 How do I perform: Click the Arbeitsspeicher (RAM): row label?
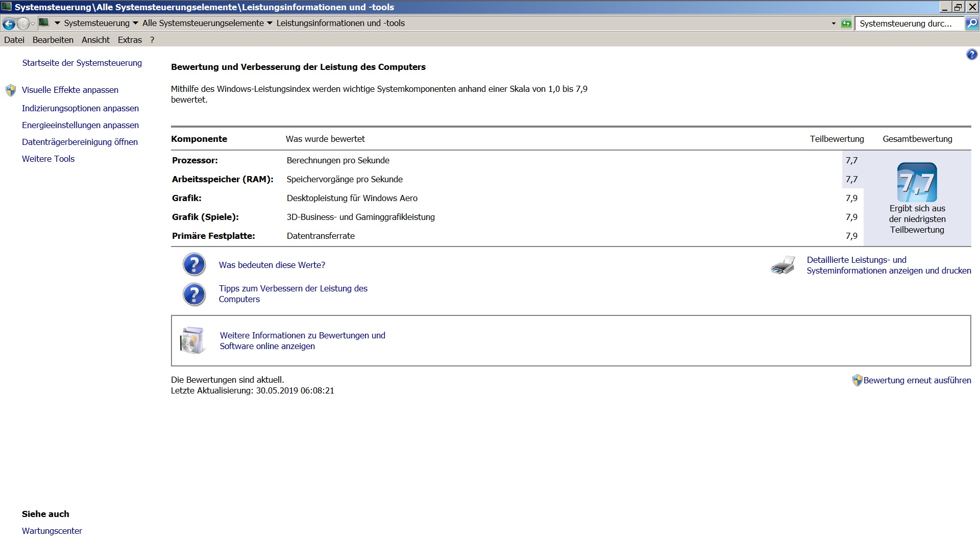click(223, 179)
